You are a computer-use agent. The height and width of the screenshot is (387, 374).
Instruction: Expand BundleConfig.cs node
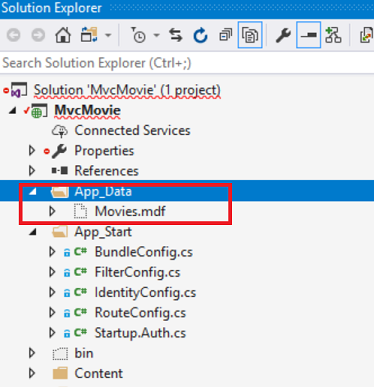pyautogui.click(x=52, y=252)
